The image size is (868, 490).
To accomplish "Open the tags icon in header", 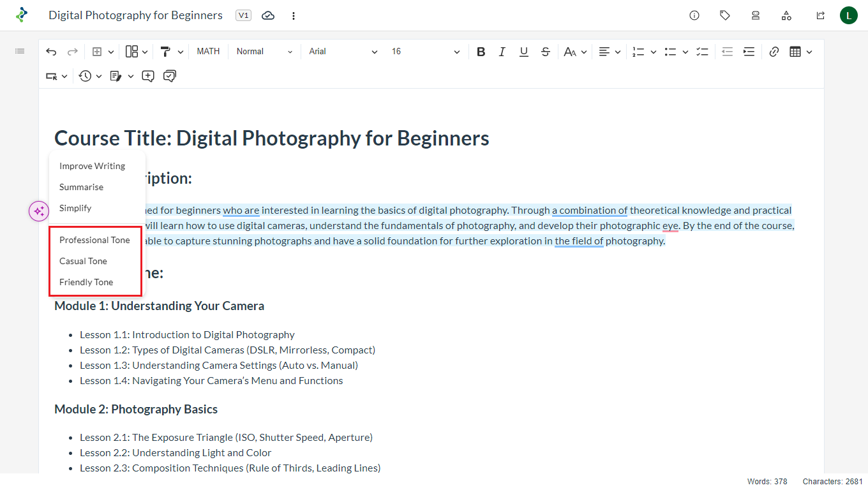I will [x=724, y=15].
